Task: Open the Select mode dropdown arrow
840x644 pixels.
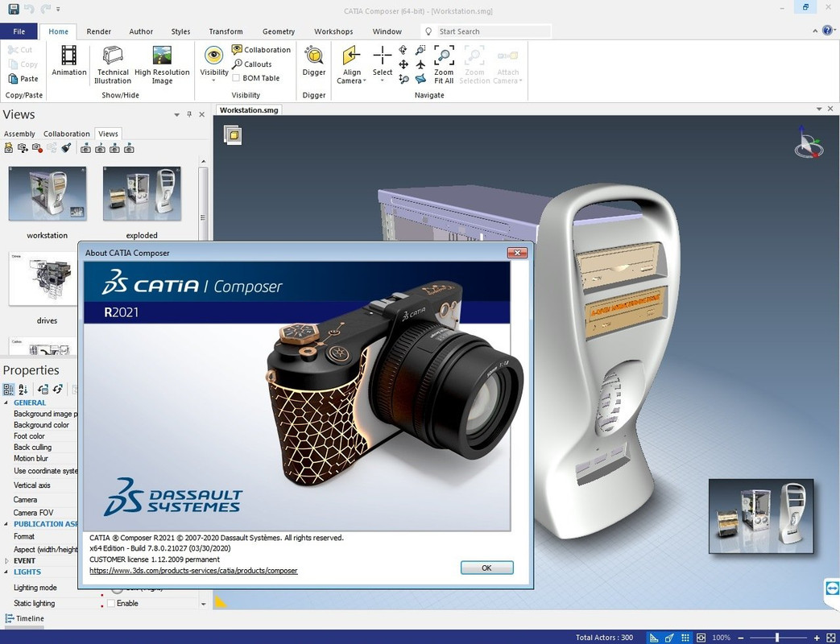Action: (x=382, y=80)
